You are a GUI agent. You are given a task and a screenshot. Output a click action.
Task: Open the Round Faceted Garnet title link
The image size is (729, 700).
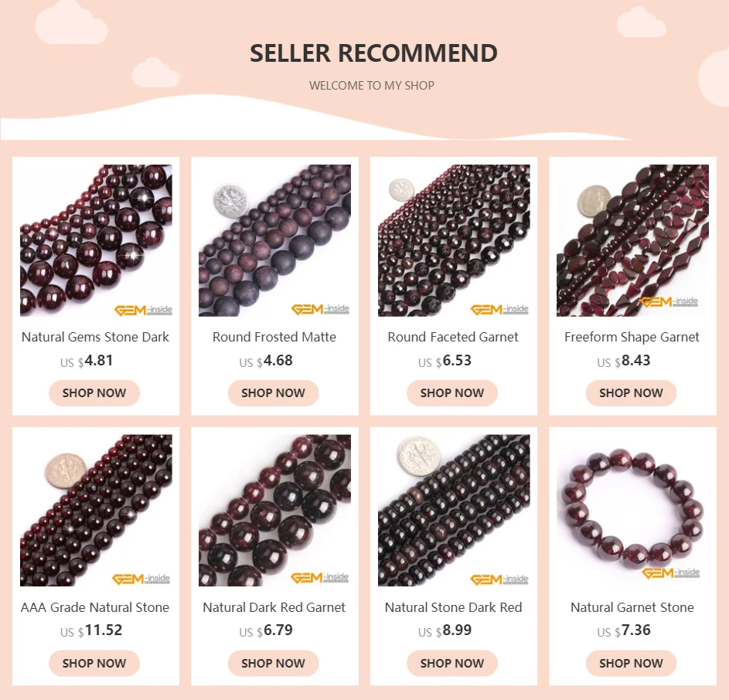(453, 337)
